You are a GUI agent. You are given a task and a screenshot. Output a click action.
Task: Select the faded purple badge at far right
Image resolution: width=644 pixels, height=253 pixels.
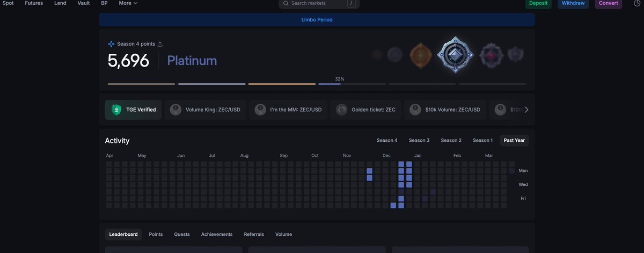coord(515,54)
